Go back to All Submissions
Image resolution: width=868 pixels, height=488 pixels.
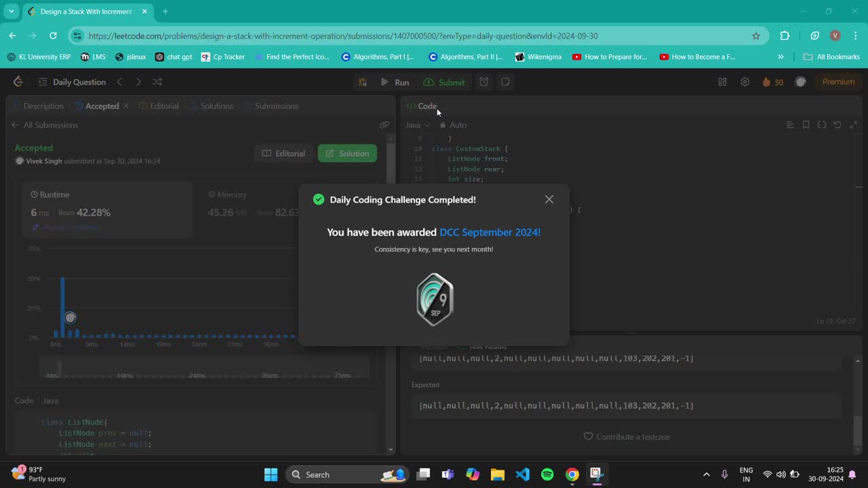[45, 125]
